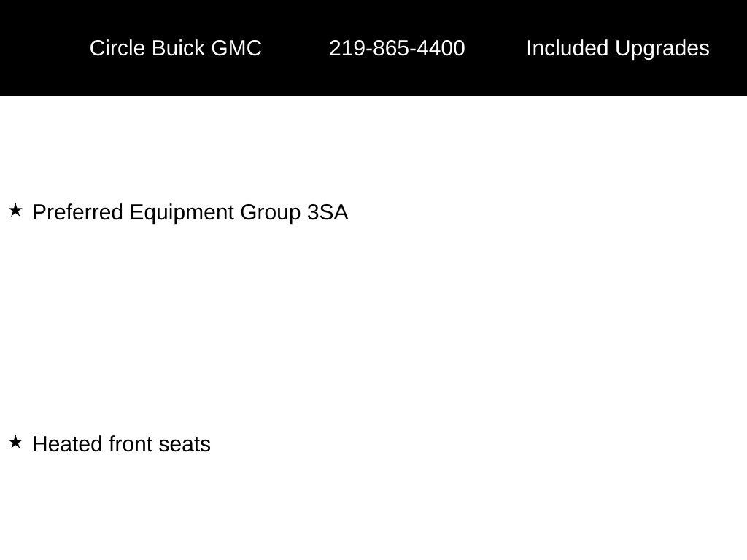Screen dimensions: 747x560
Task: Click the star icon beside Heated front seats
Action: point(15,442)
